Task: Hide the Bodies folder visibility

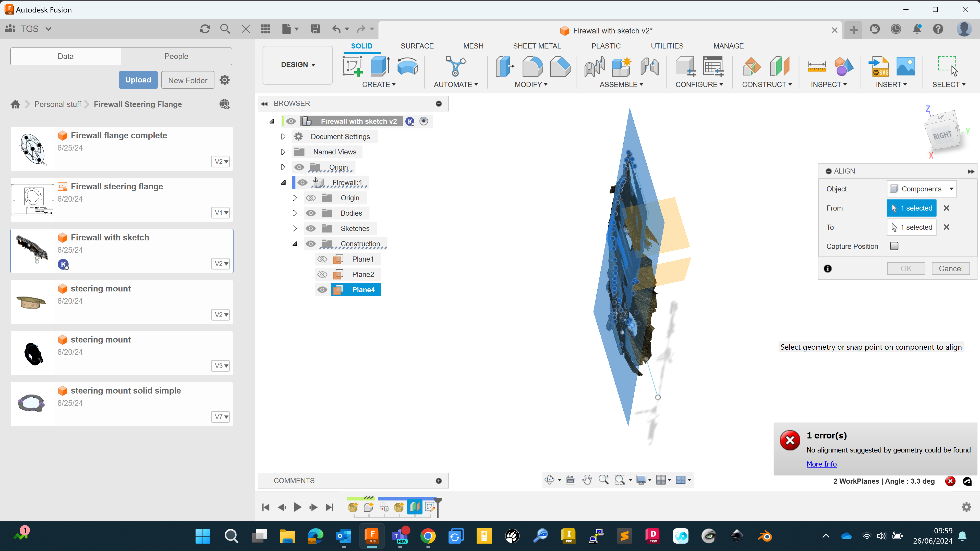Action: tap(311, 213)
